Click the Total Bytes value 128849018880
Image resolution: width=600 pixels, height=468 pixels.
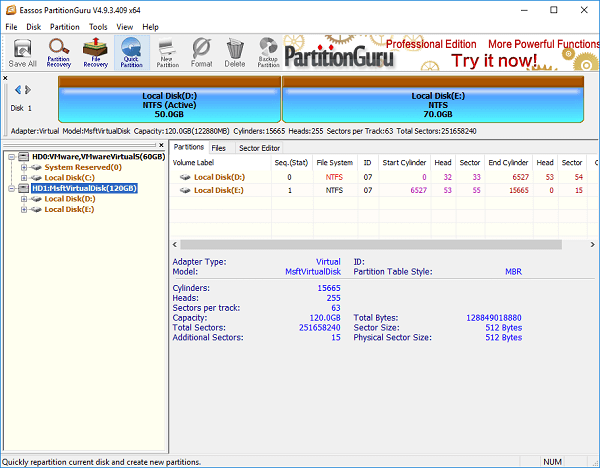pyautogui.click(x=494, y=318)
